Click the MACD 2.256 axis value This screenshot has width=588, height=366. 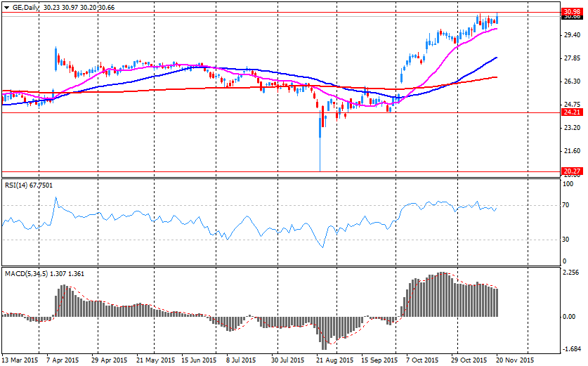571,273
